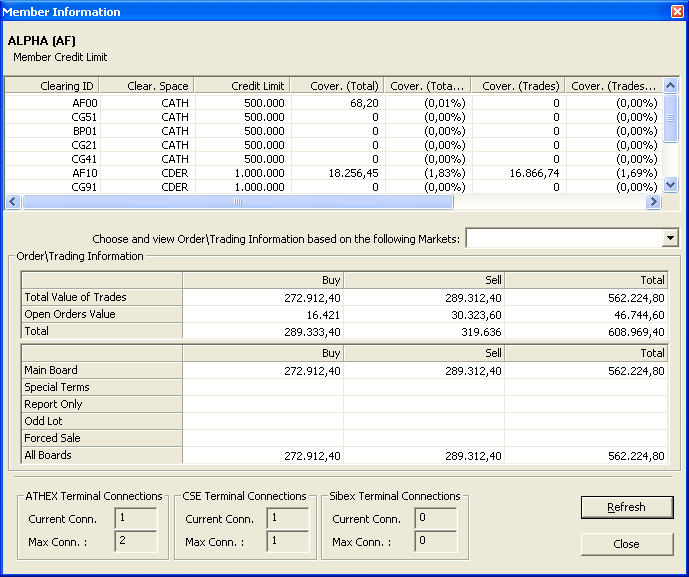Click the Close button
Screen dimensions: 689x577
click(627, 544)
